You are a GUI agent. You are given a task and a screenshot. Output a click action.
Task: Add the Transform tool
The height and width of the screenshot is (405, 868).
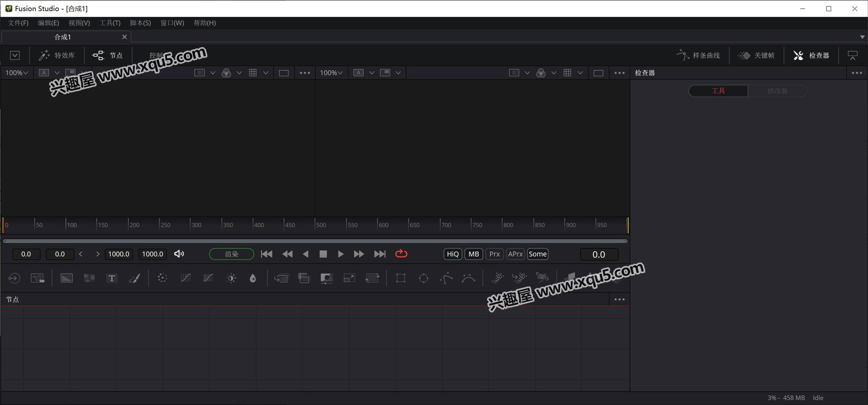pos(372,278)
